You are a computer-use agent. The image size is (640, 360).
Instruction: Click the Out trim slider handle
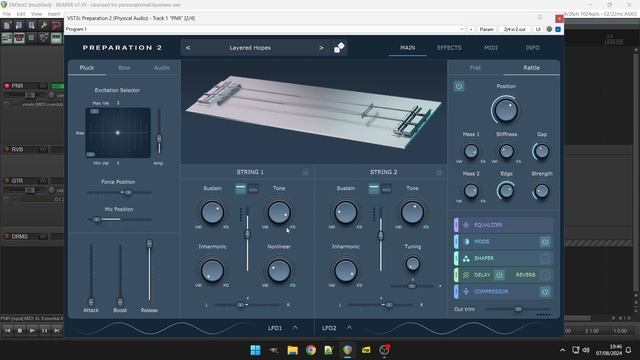click(518, 309)
